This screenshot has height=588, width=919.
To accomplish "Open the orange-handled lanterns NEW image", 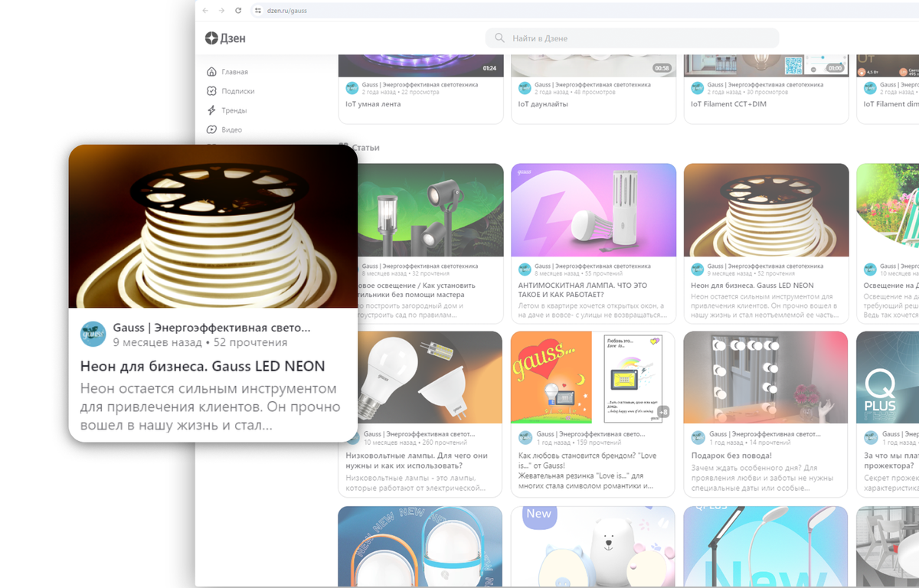I will [x=420, y=547].
